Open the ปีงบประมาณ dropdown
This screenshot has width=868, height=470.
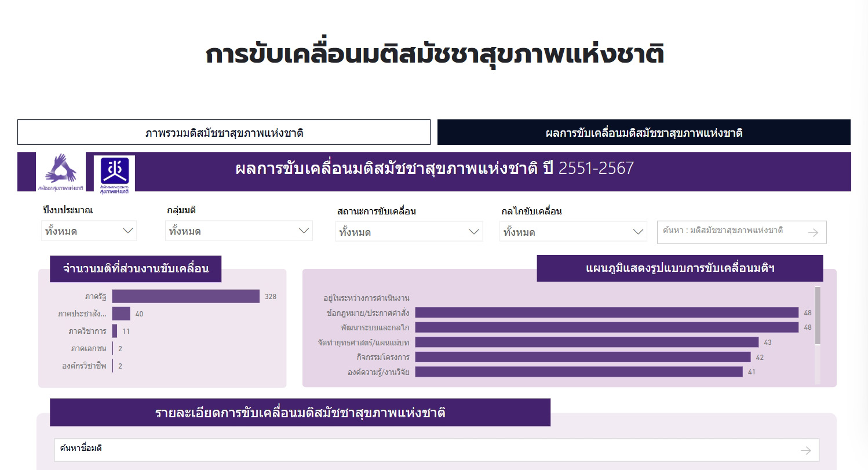point(89,231)
